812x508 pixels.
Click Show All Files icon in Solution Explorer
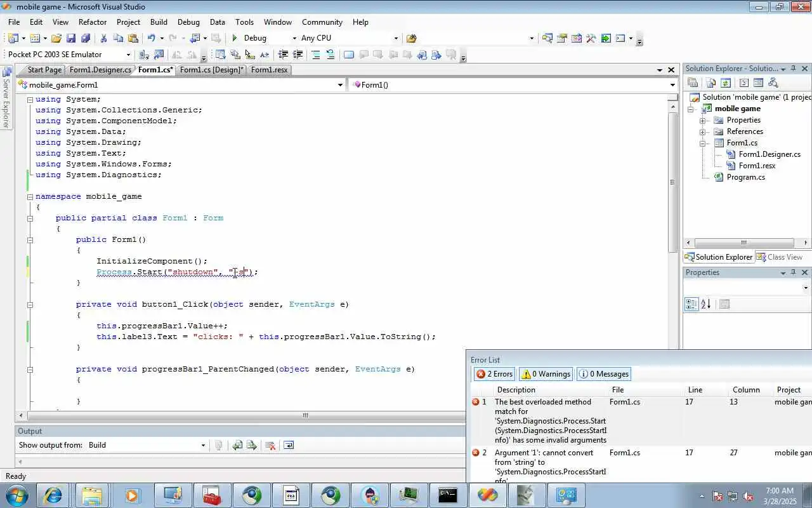[x=710, y=83]
